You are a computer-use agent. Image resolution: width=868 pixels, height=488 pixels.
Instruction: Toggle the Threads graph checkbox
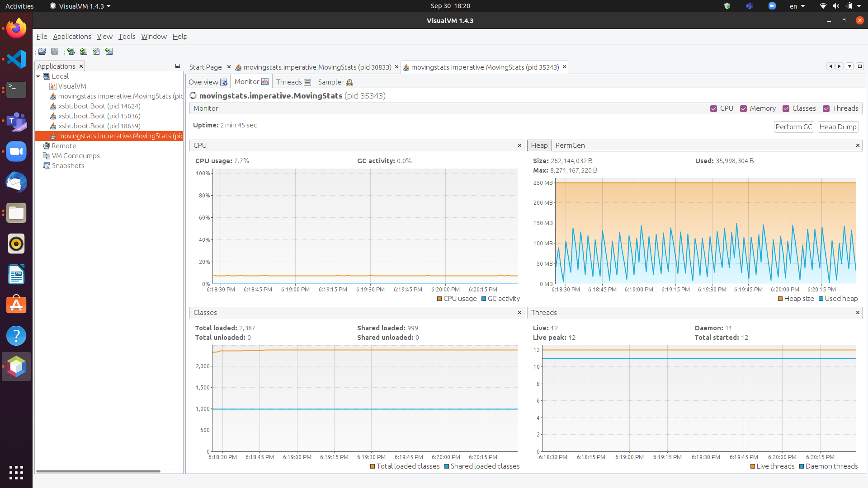(x=826, y=109)
